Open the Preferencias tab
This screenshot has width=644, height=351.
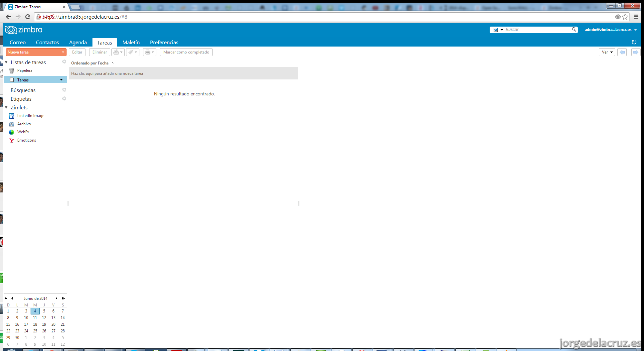click(164, 42)
